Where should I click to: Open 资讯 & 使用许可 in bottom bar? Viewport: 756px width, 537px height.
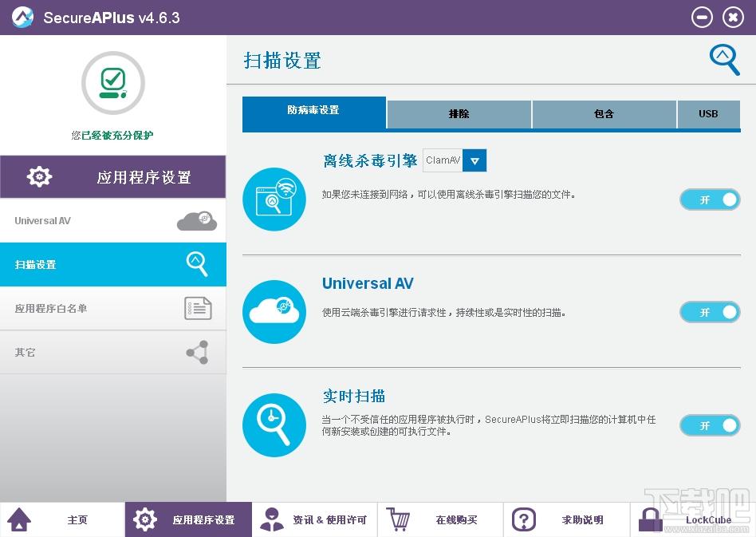coord(315,519)
